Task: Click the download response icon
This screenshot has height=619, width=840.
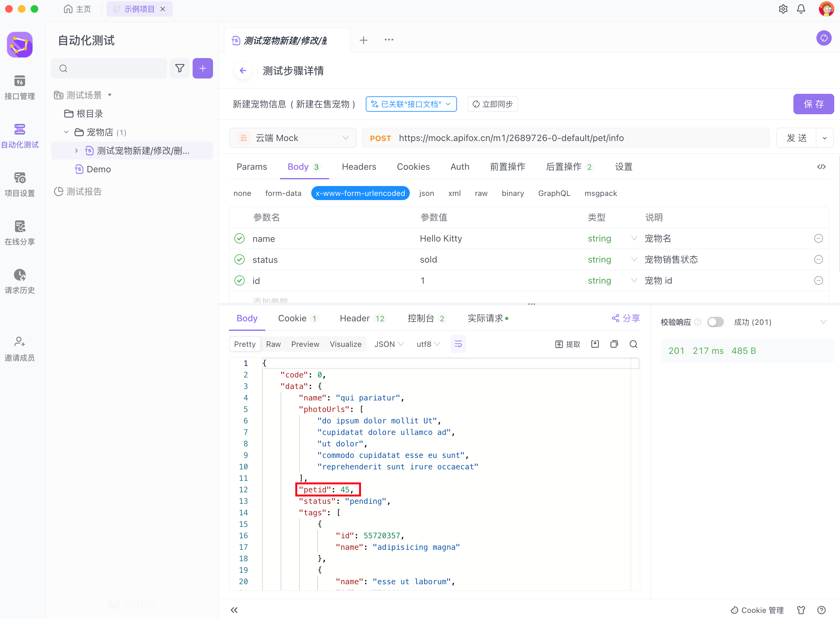Action: point(595,344)
